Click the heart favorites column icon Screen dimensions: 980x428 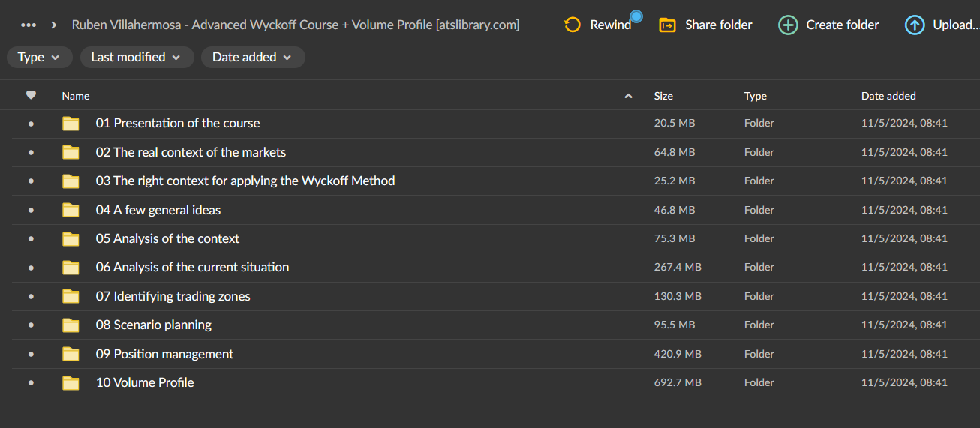point(31,95)
